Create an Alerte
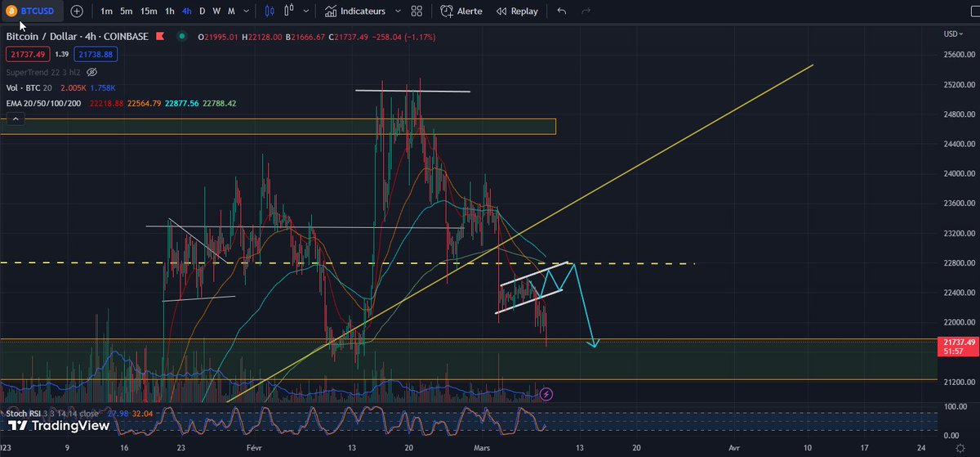This screenshot has height=457, width=980. (x=461, y=11)
